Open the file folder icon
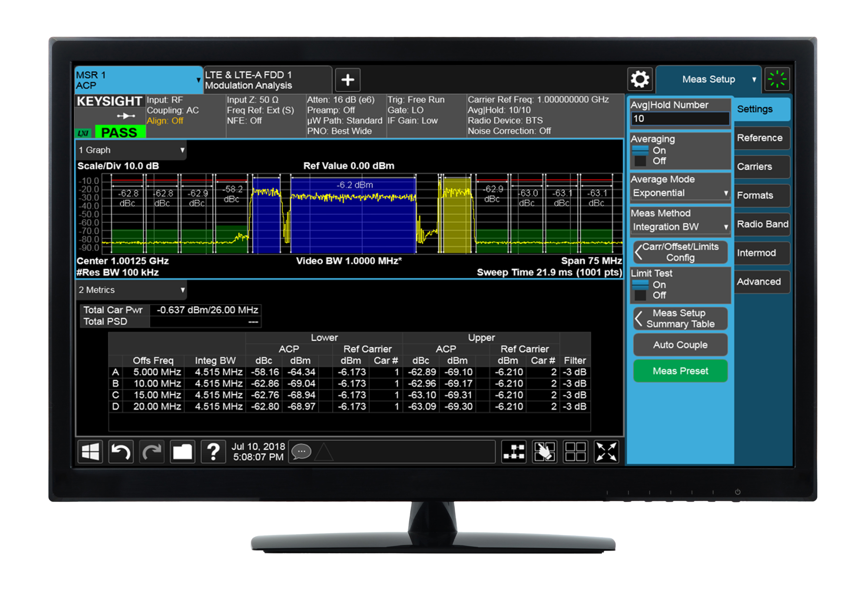 point(182,452)
